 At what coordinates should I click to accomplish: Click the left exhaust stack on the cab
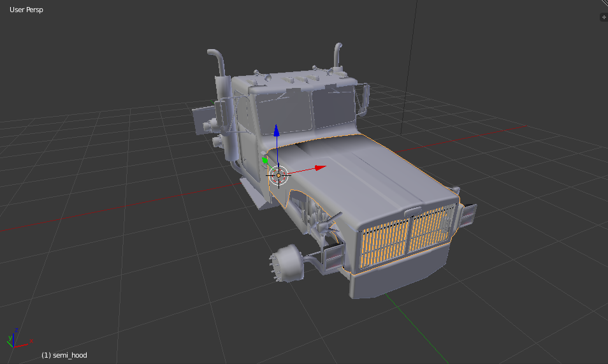[222, 105]
